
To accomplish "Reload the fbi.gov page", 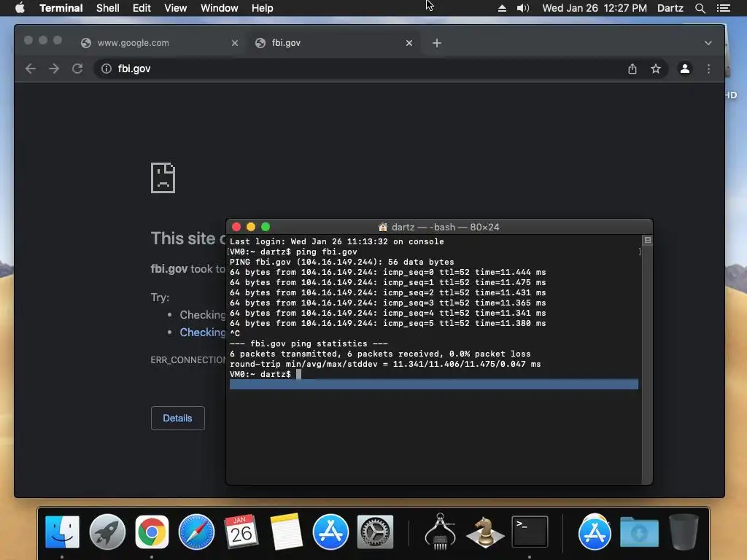I will [x=77, y=69].
